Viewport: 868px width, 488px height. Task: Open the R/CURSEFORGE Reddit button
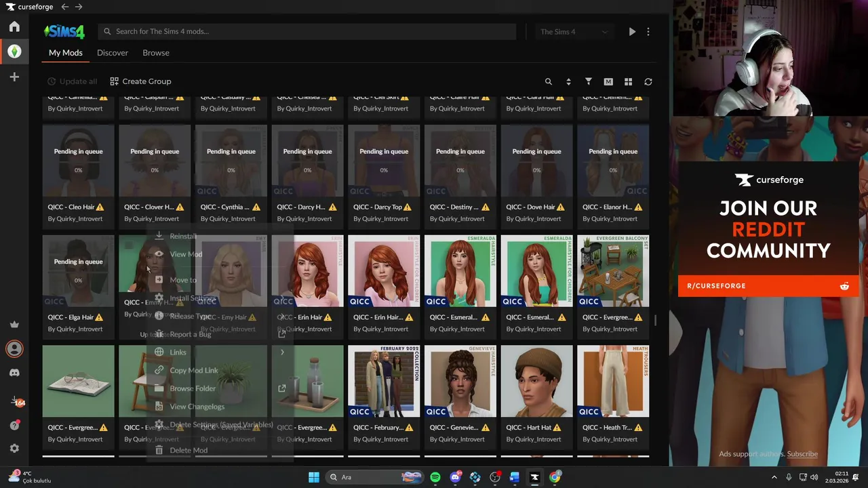[768, 286]
